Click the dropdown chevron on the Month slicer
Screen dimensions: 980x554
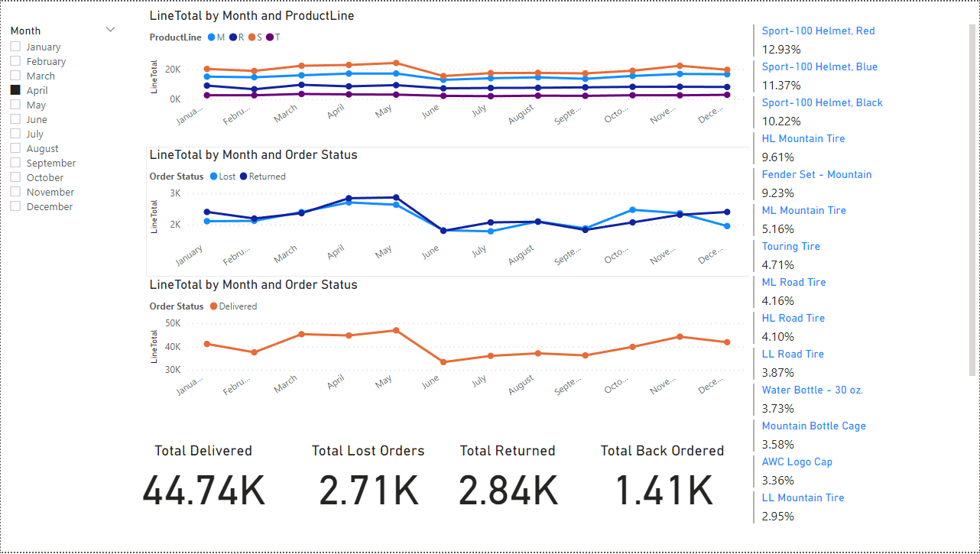pyautogui.click(x=110, y=29)
